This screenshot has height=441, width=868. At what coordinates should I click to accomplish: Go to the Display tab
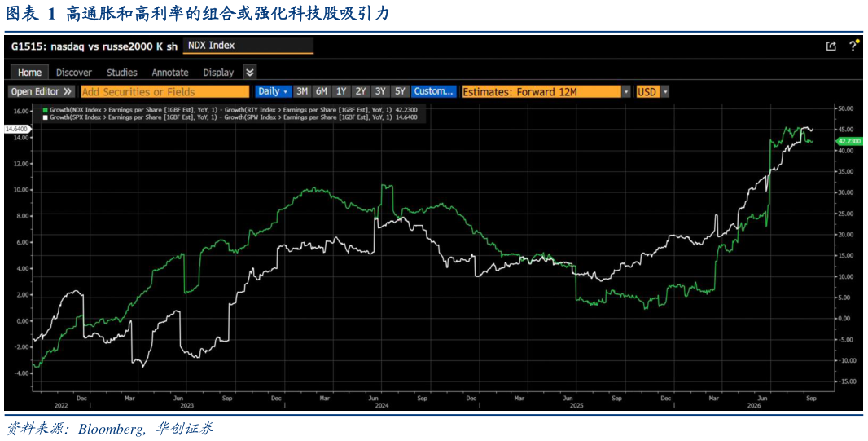coord(218,72)
